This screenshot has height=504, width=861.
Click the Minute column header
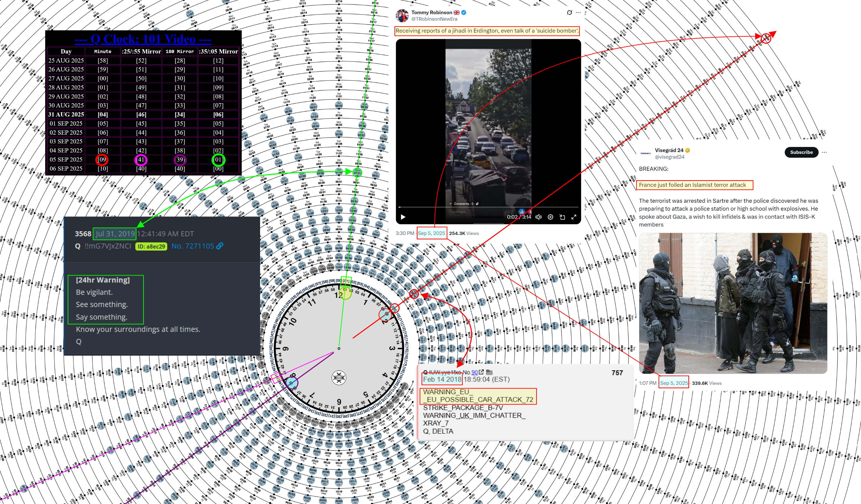tap(103, 52)
